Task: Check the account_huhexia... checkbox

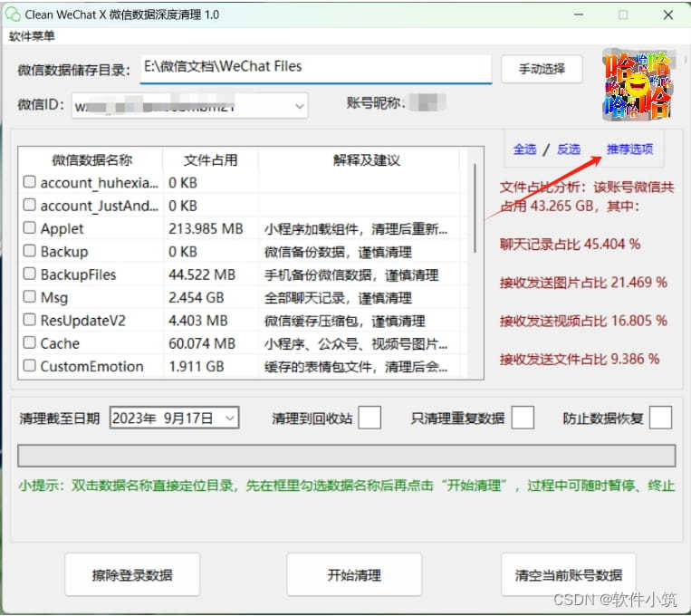Action: click(x=30, y=182)
